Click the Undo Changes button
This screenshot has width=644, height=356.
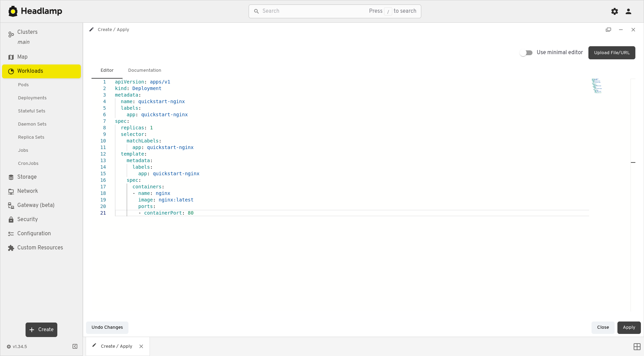point(107,327)
